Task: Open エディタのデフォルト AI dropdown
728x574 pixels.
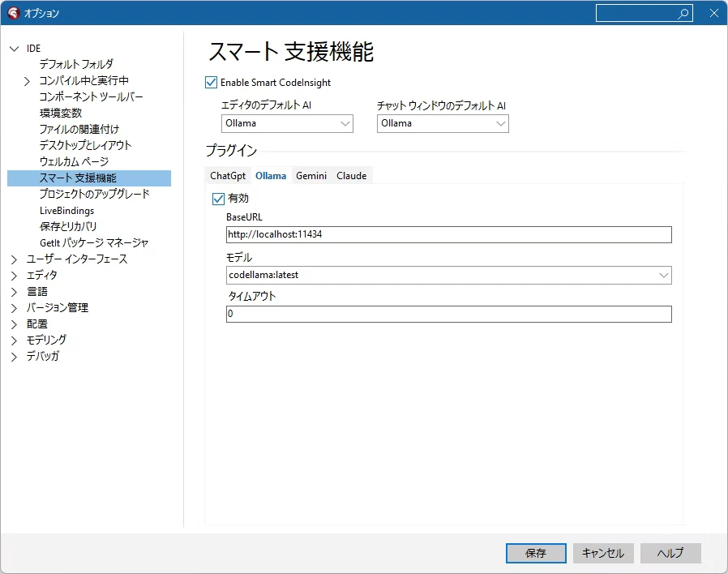Action: 287,123
